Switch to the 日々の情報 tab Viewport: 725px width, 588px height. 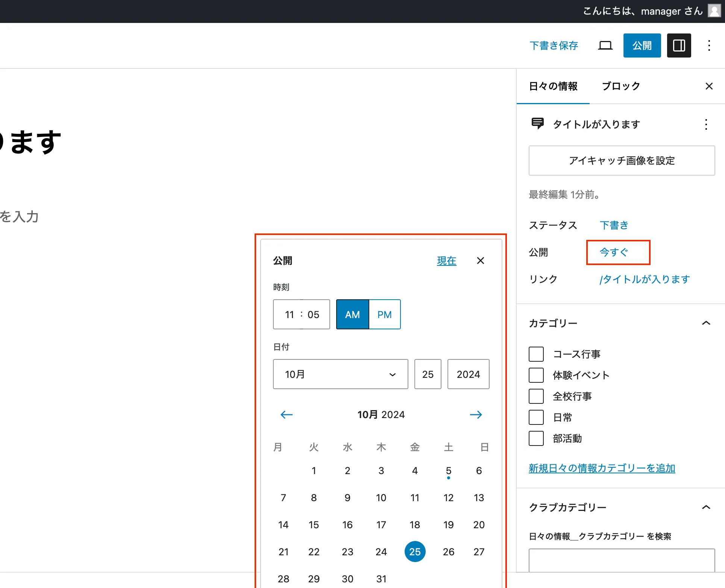click(553, 86)
